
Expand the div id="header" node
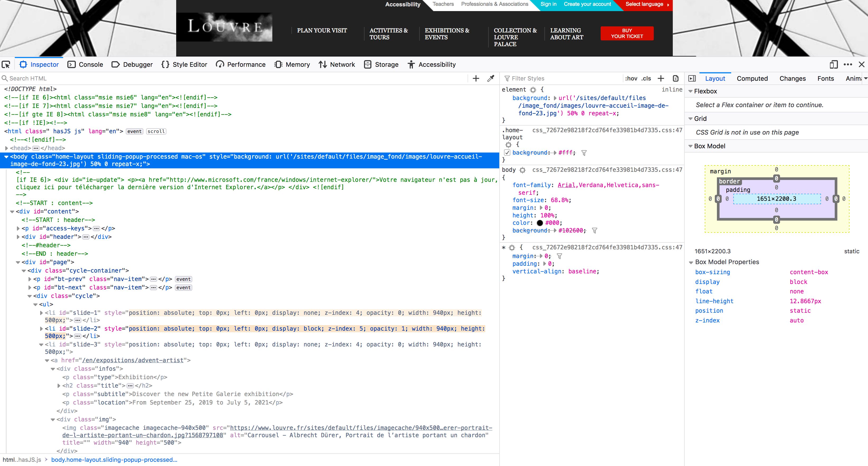[x=18, y=237]
